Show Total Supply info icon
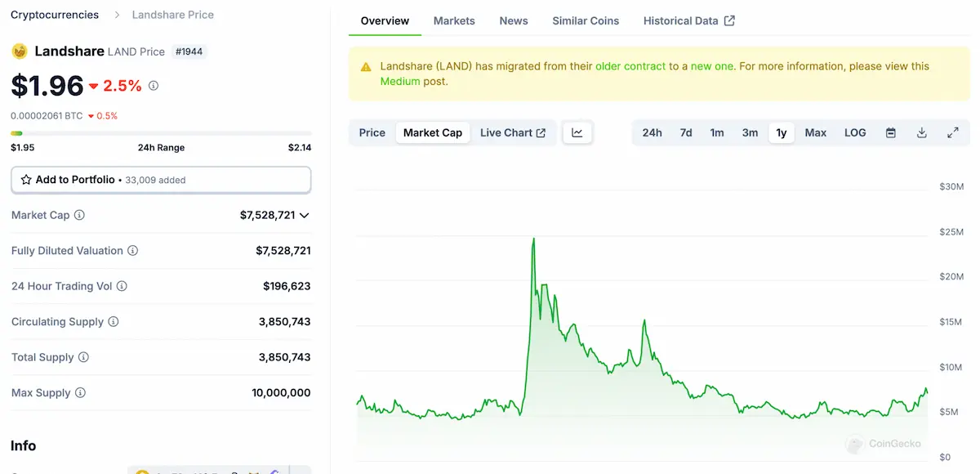The width and height of the screenshot is (980, 474). pos(83,357)
